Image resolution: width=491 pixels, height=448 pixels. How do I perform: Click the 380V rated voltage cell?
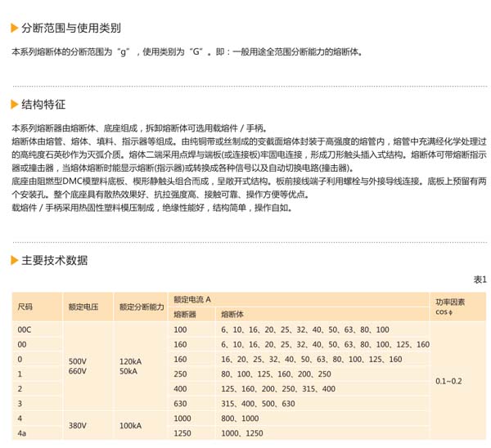[x=78, y=426]
